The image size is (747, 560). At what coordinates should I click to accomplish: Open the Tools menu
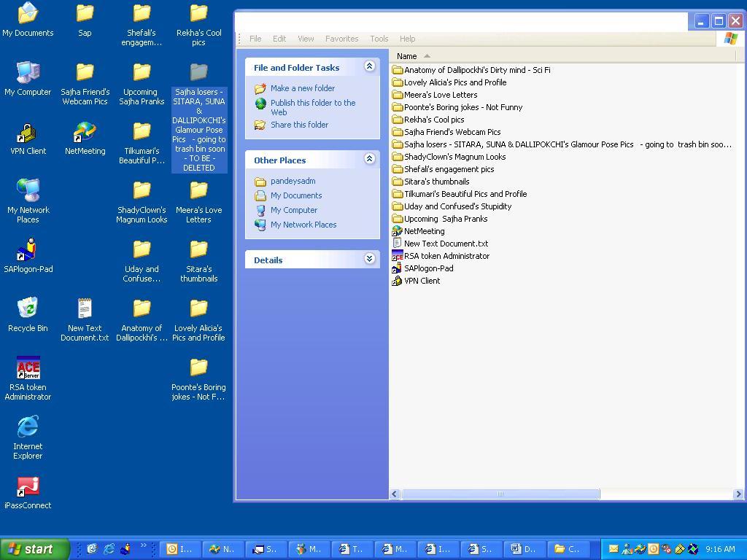point(379,39)
